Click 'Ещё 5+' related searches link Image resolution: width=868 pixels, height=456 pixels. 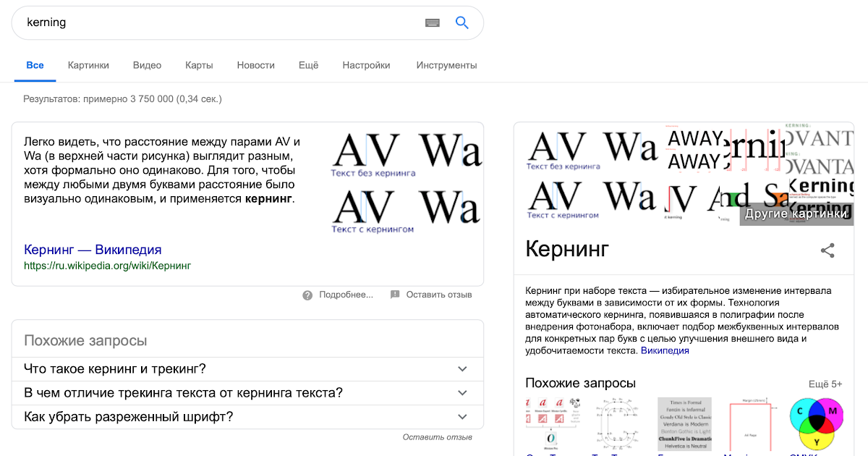(x=825, y=384)
